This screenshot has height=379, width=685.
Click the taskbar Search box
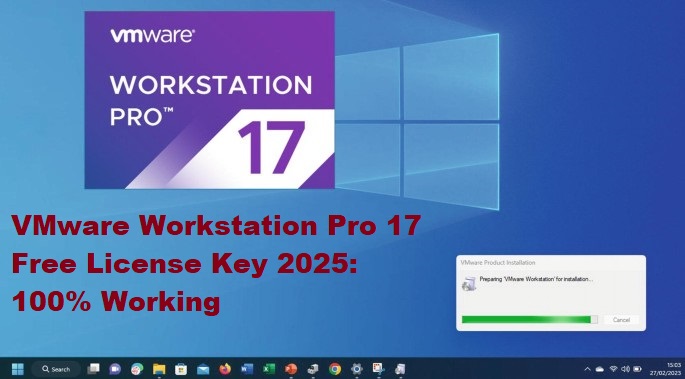pos(56,369)
